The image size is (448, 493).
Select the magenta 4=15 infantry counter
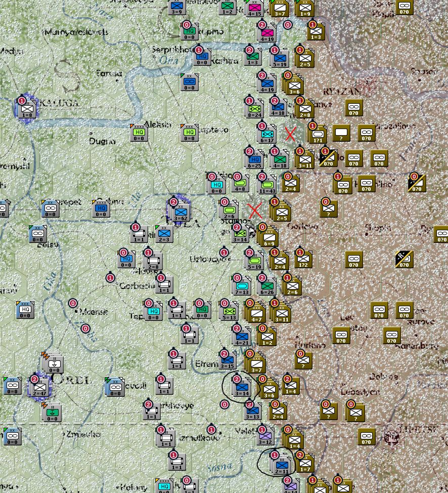pyautogui.click(x=254, y=8)
